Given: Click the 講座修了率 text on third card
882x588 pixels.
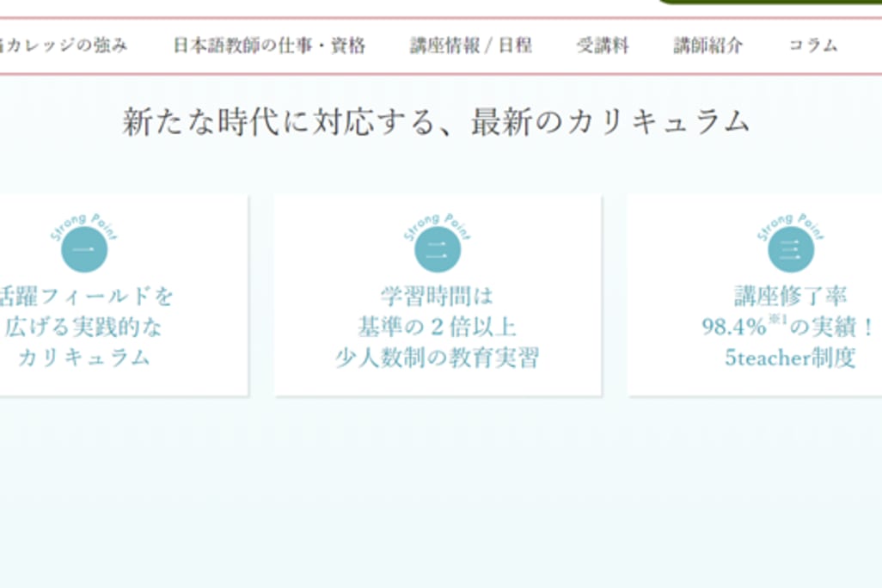Looking at the screenshot, I should (789, 297).
